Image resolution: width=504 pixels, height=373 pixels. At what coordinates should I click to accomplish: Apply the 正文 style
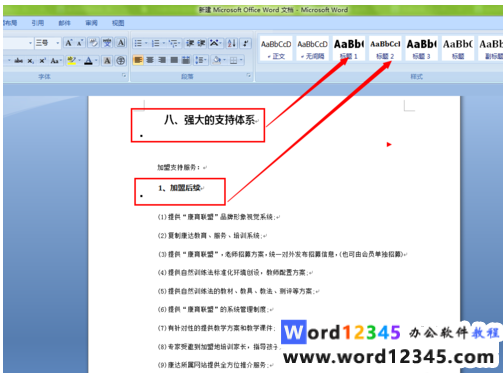[276, 49]
